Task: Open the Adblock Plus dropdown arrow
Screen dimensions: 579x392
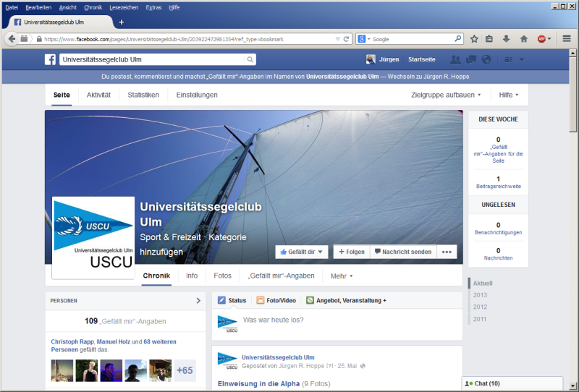Action: click(x=549, y=39)
